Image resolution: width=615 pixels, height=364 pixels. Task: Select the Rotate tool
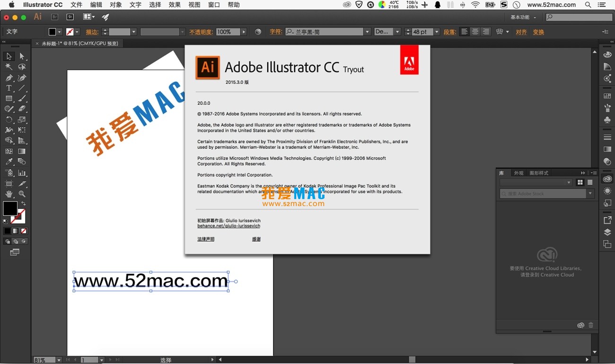(9, 120)
